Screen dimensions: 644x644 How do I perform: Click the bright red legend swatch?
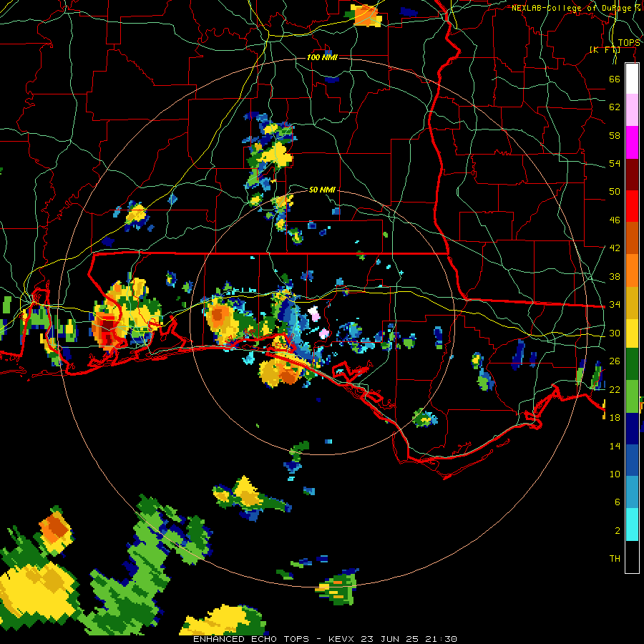click(632, 206)
